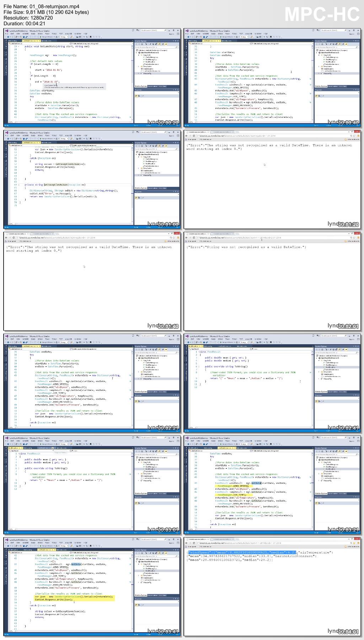Open the thumbnail stamped 00:03:01
364x640 pixels.
click(92, 485)
